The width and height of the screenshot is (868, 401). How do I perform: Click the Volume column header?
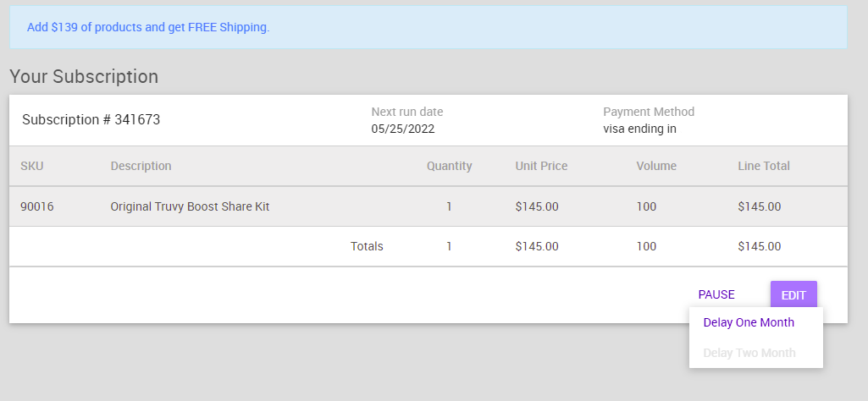[656, 166]
